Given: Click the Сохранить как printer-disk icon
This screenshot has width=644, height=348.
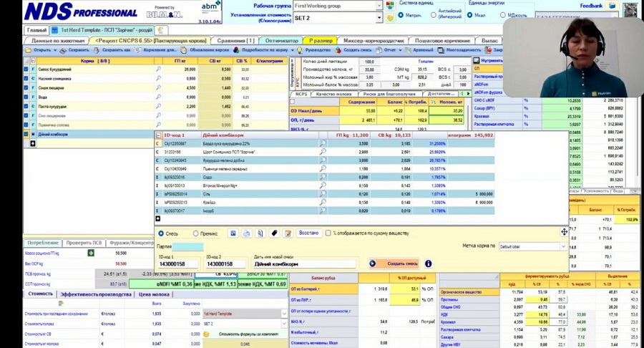Looking at the screenshot, I should [97, 50].
